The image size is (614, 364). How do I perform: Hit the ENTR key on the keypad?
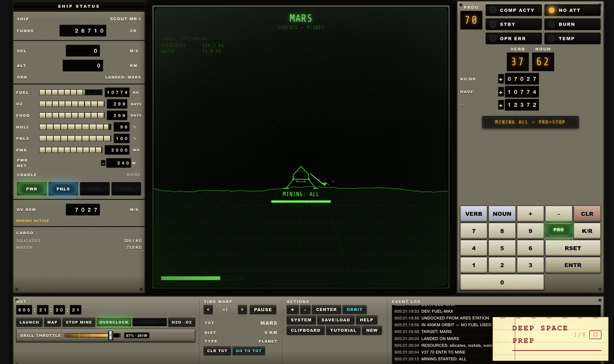pyautogui.click(x=573, y=265)
